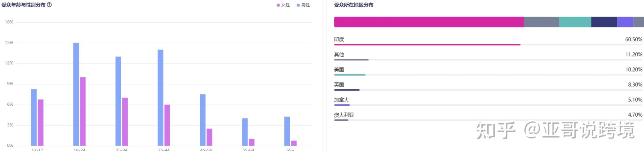The height and width of the screenshot is (151, 644).
Task: Select the 加拿大 region label
Action: (x=341, y=100)
